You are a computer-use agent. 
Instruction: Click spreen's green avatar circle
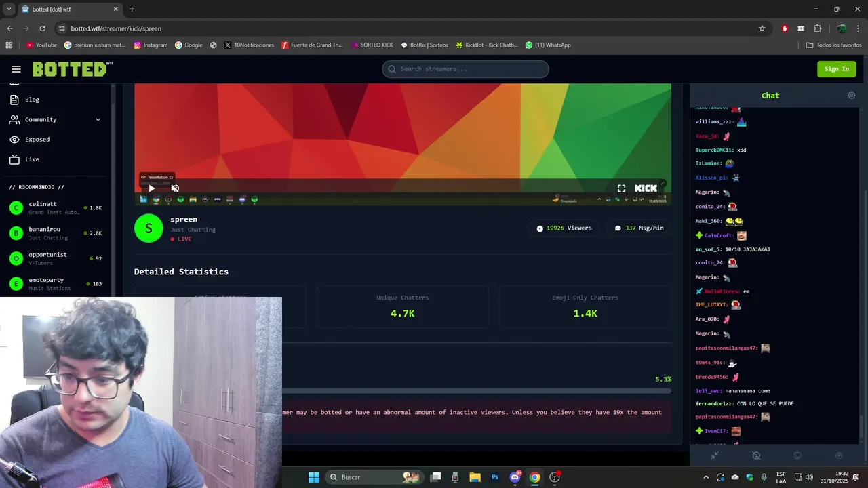point(149,228)
